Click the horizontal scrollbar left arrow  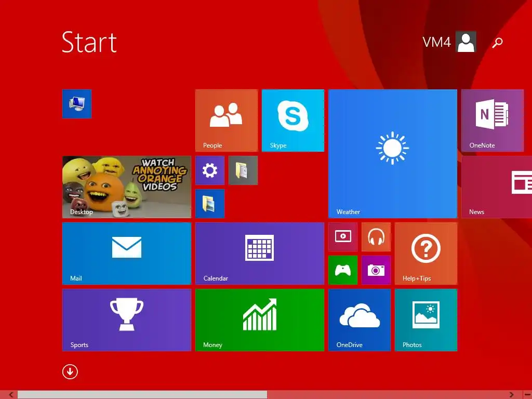pyautogui.click(x=11, y=395)
